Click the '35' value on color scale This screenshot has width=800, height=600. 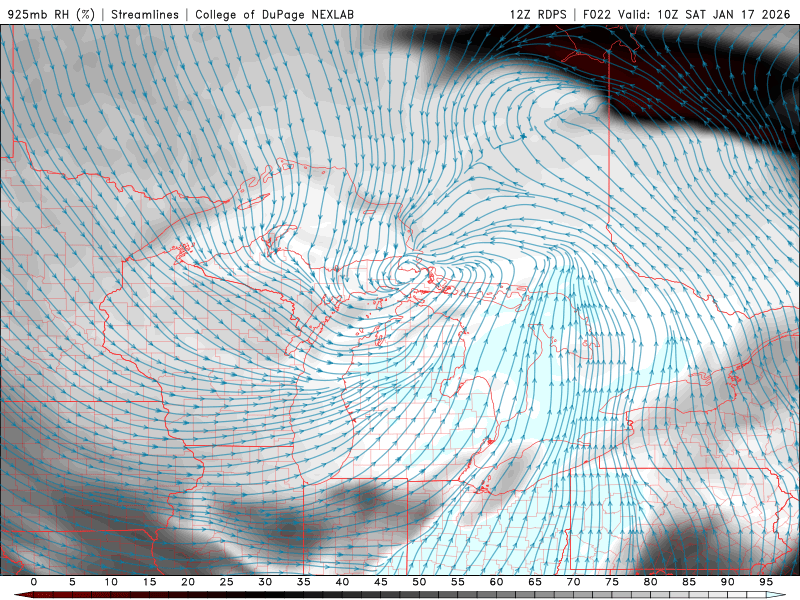click(x=304, y=582)
